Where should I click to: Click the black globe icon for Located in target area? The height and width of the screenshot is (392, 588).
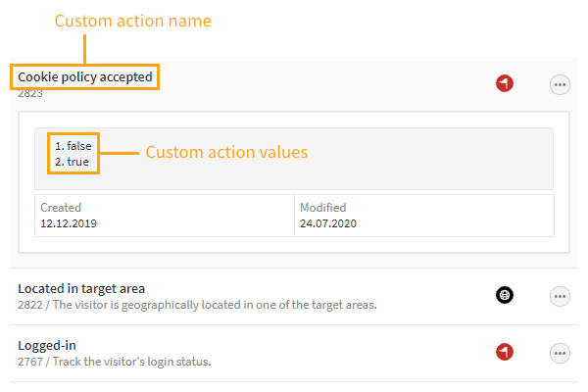tap(505, 295)
